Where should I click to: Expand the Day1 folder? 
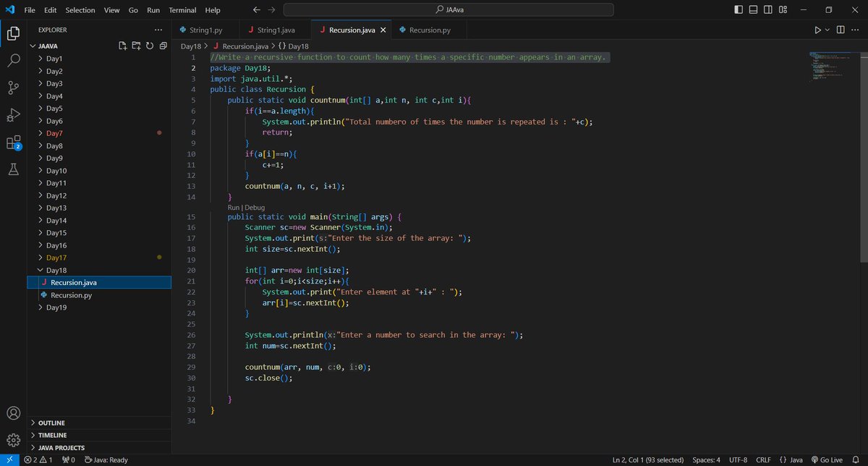point(99,59)
